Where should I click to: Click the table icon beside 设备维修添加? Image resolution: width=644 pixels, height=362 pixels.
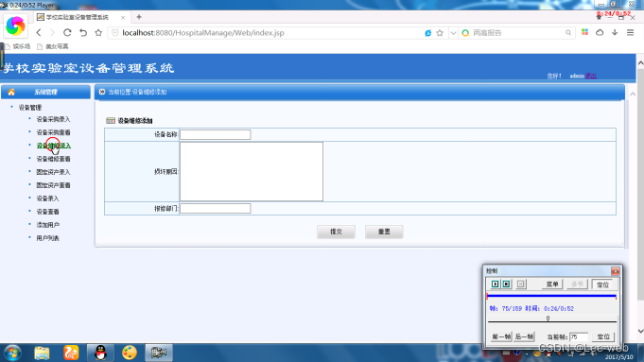click(111, 121)
